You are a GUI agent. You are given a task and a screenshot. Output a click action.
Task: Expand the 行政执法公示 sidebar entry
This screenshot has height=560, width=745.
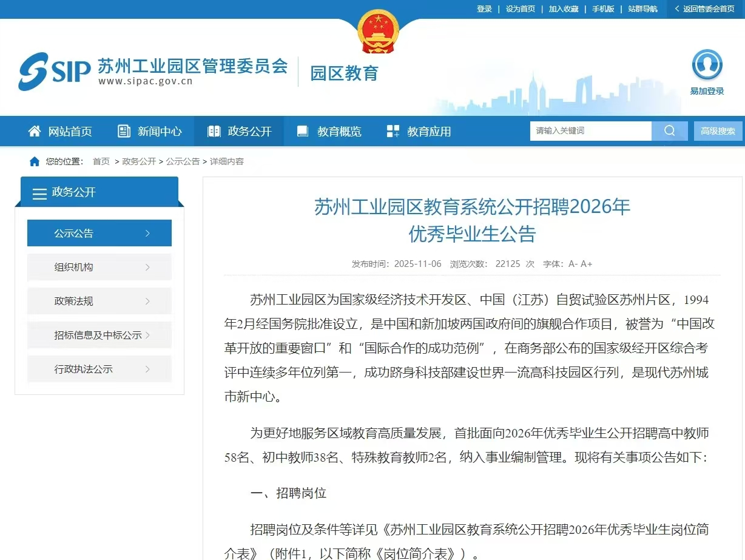click(x=99, y=369)
